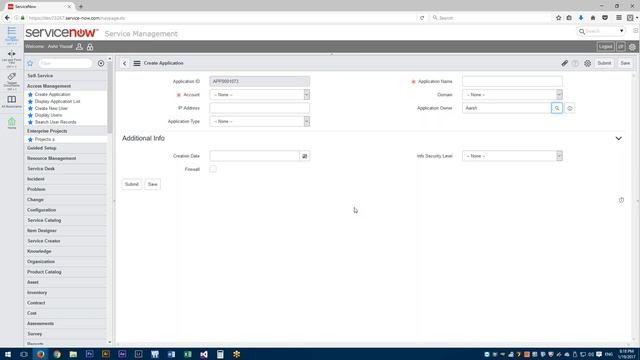Click into the Creation Date field

click(x=255, y=156)
